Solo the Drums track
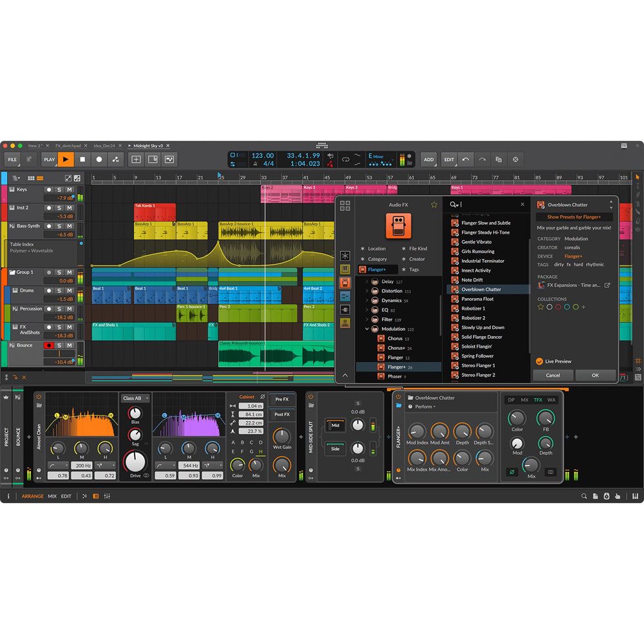This screenshot has height=644, width=644. [x=59, y=290]
